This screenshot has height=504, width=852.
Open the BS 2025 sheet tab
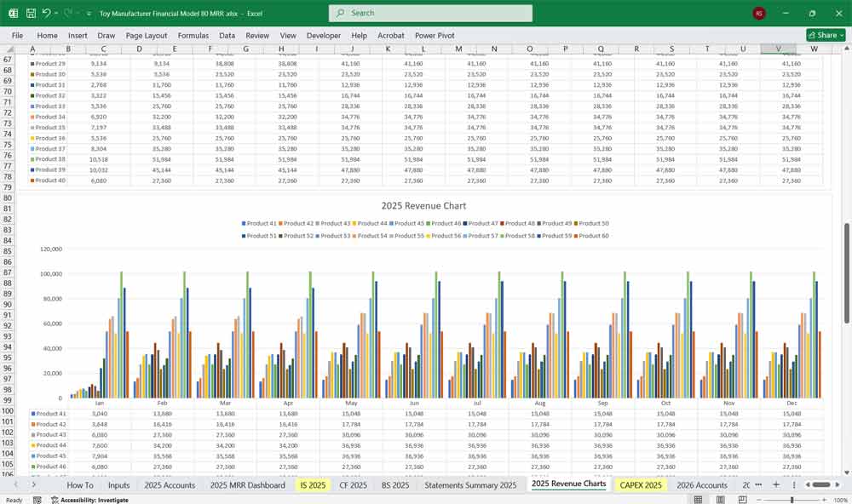click(395, 485)
